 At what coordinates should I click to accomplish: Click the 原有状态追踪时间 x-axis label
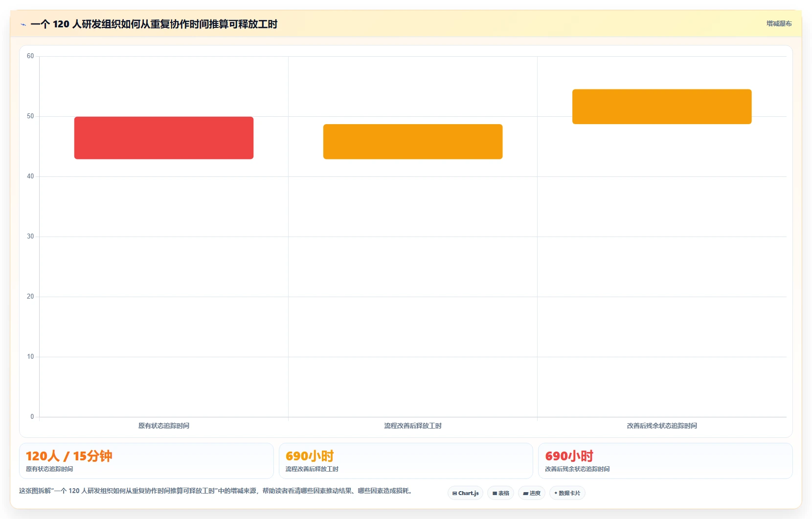pyautogui.click(x=164, y=426)
